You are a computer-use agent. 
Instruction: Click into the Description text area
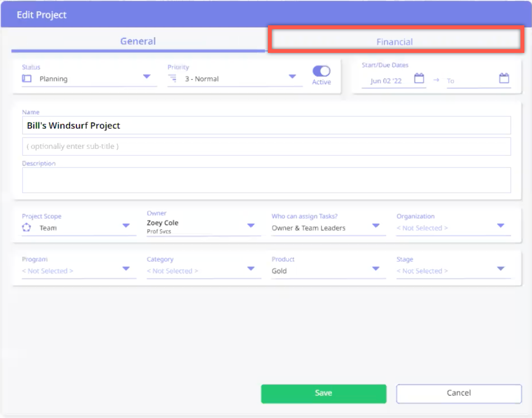coord(266,180)
